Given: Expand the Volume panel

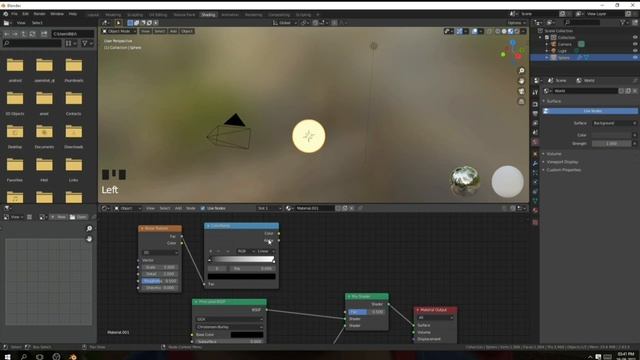Looking at the screenshot, I should (x=554, y=154).
